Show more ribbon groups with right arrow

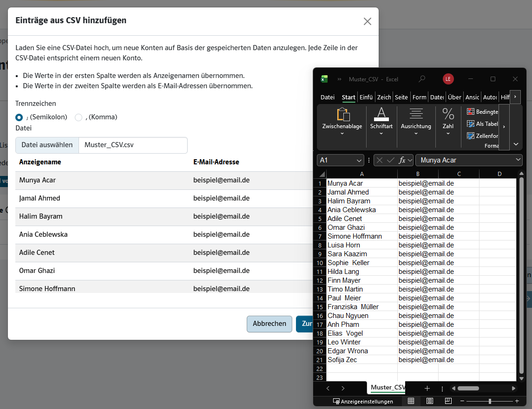(504, 127)
